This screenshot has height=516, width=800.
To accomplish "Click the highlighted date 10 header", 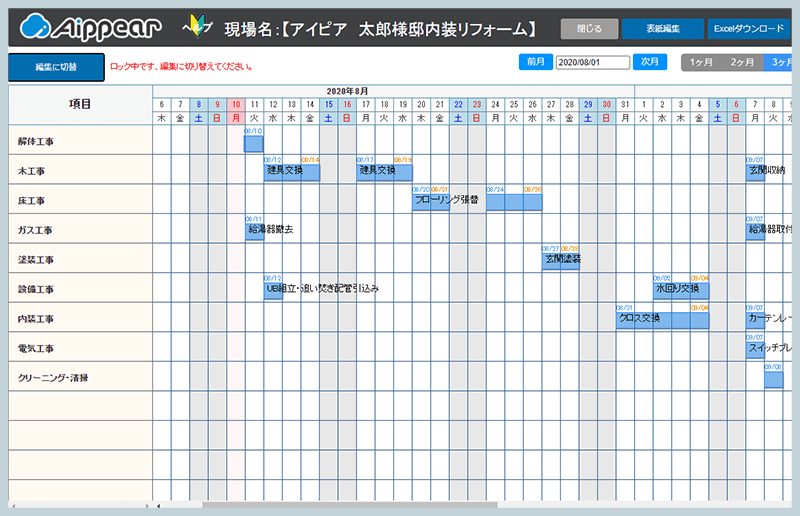I will [x=236, y=104].
